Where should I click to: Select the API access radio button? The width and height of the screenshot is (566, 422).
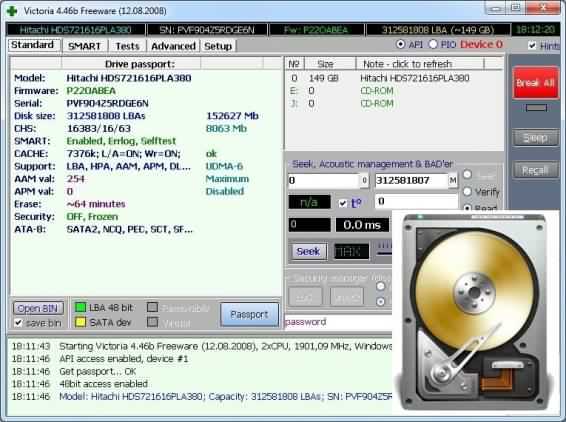[x=400, y=44]
